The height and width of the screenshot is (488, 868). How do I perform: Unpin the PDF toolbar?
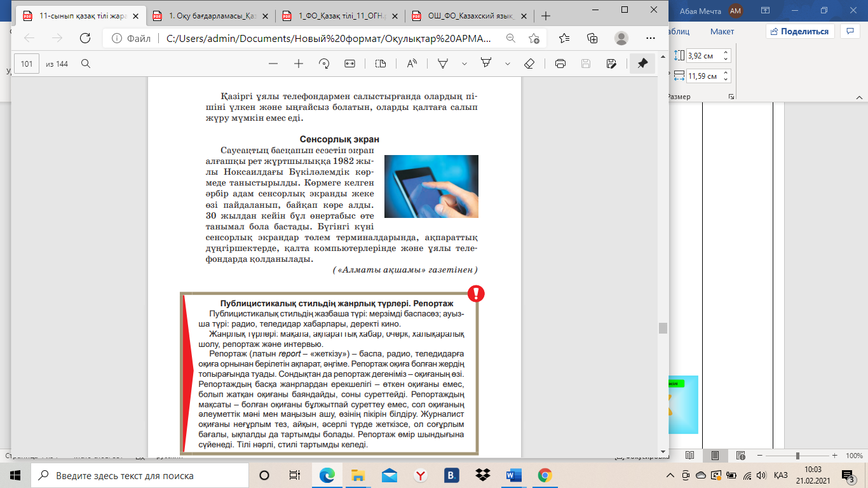(642, 64)
